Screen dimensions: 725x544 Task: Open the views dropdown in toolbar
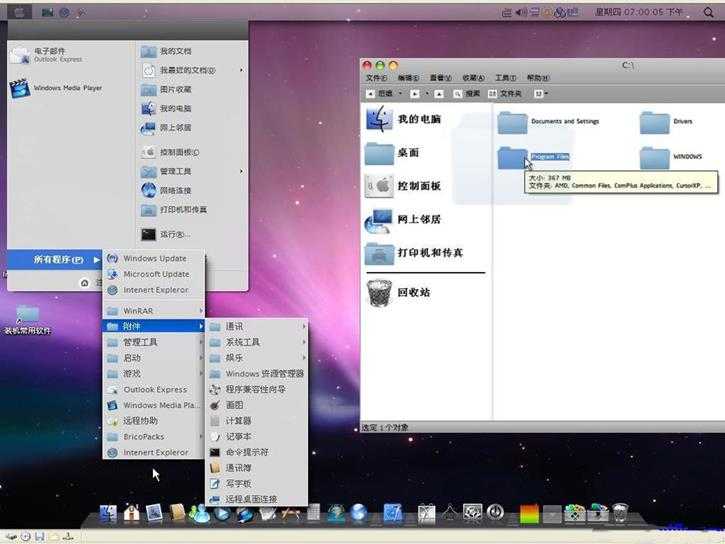[541, 94]
